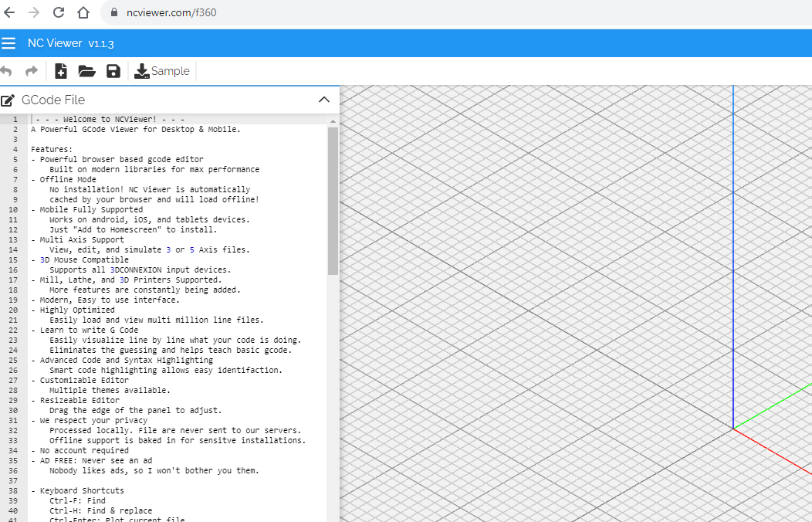Create a new GCode file
812x522 pixels.
point(61,70)
